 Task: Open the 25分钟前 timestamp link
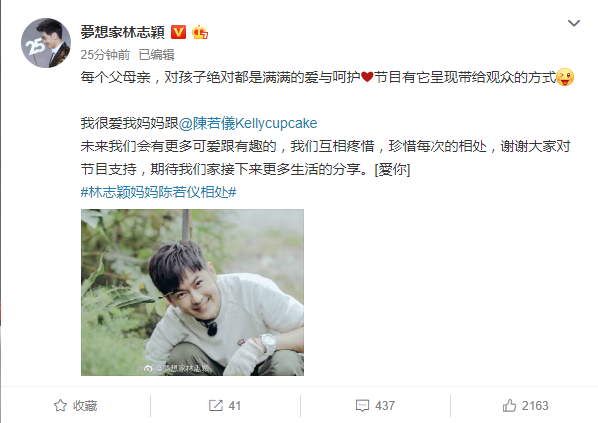105,55
